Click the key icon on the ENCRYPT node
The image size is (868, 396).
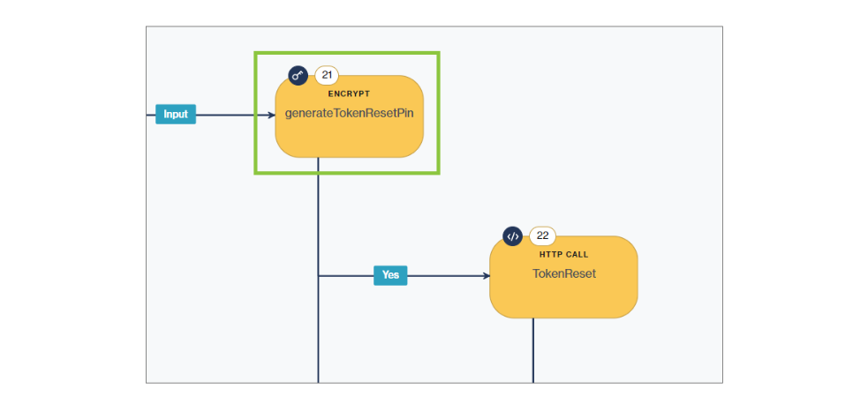(298, 75)
